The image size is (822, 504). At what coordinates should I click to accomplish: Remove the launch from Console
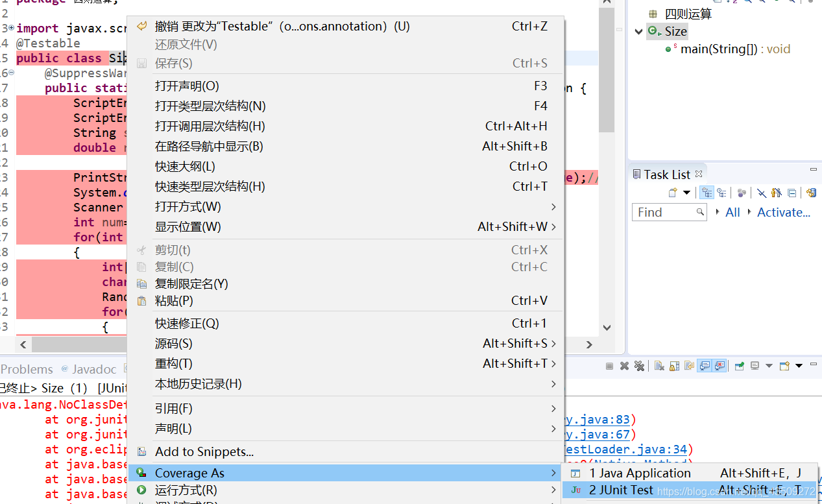point(624,366)
